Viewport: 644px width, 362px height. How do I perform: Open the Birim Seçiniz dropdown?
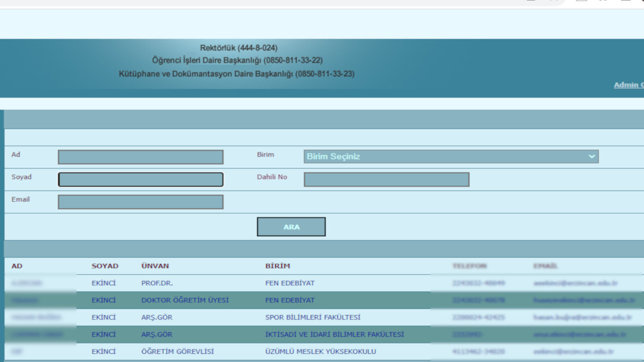tap(451, 156)
